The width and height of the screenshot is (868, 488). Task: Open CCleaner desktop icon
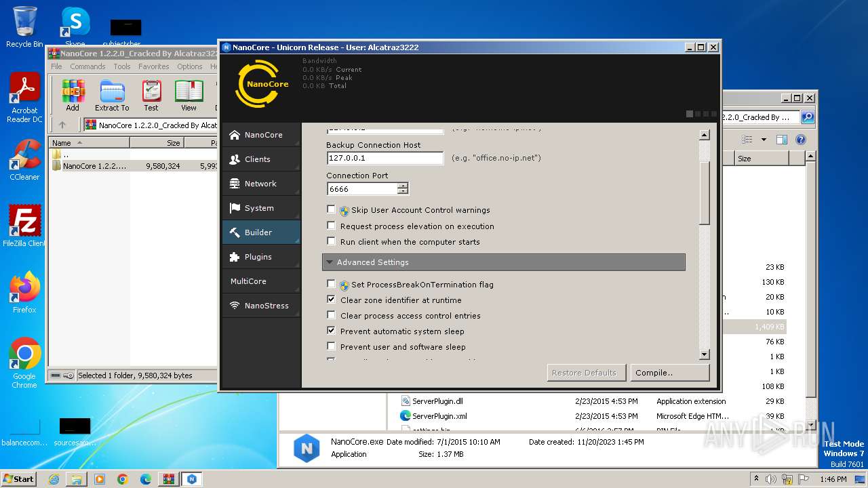24,160
